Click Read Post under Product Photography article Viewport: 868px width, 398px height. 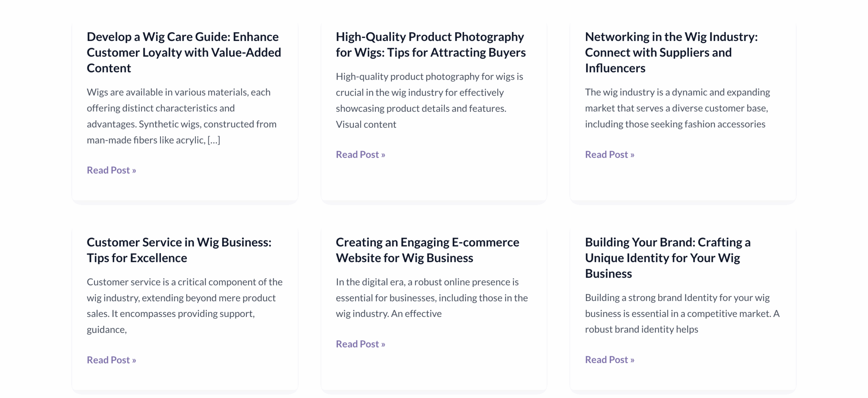pyautogui.click(x=360, y=155)
